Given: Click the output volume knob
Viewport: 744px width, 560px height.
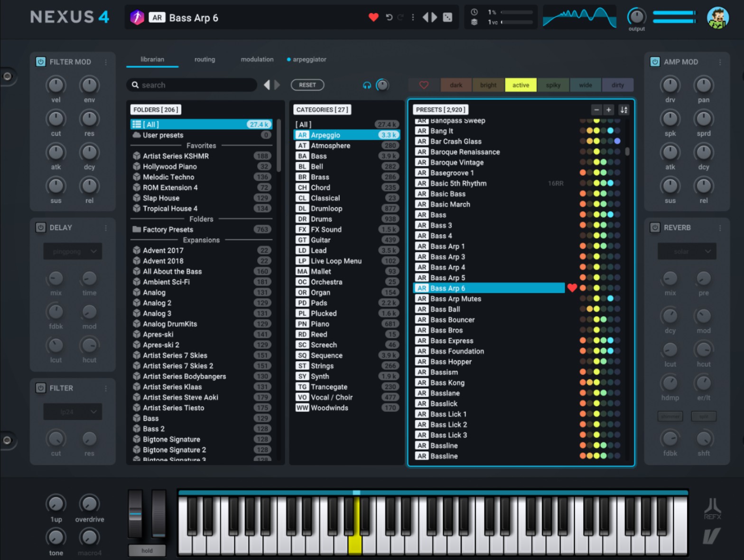Looking at the screenshot, I should [636, 17].
